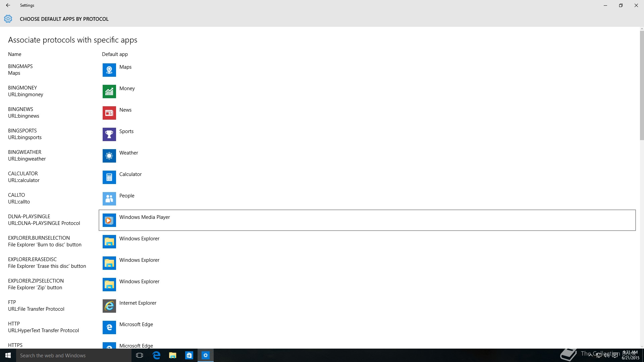Click the Maps app icon for BINGMAPS
Screen dimensions: 644x362
pyautogui.click(x=109, y=70)
